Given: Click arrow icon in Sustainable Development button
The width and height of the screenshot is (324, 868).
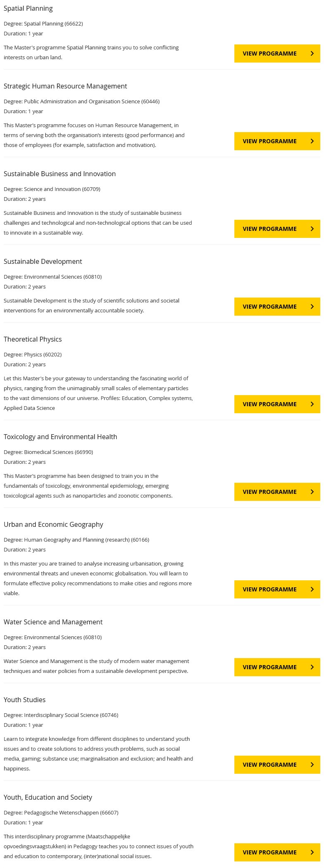Looking at the screenshot, I should (312, 307).
